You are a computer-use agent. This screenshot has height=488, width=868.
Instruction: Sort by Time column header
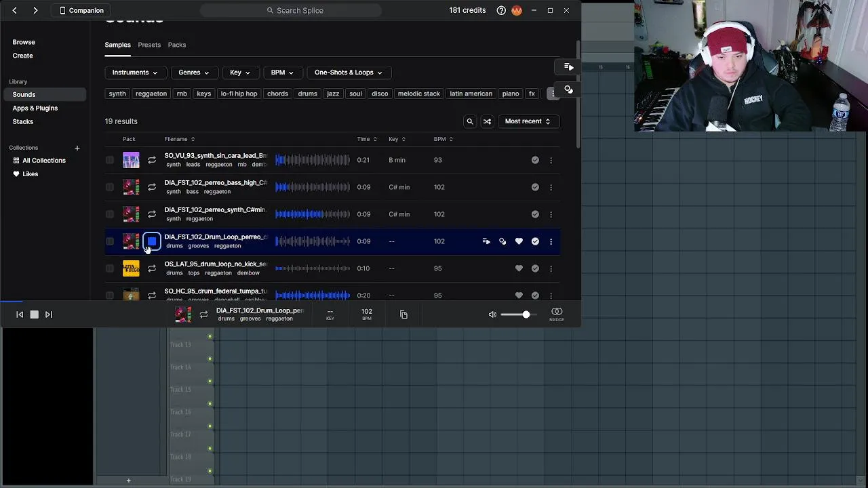click(367, 139)
